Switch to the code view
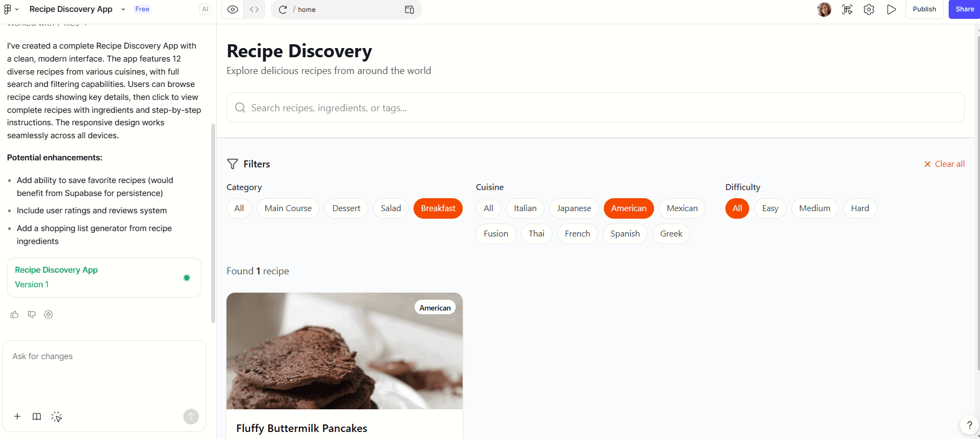Image resolution: width=980 pixels, height=439 pixels. click(254, 9)
